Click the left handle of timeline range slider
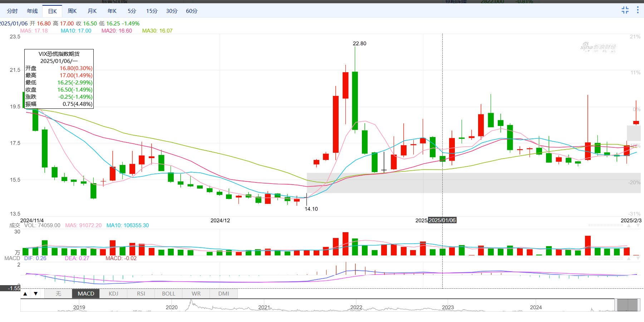Image resolution: width=644 pixels, height=322 pixels. [x=616, y=305]
